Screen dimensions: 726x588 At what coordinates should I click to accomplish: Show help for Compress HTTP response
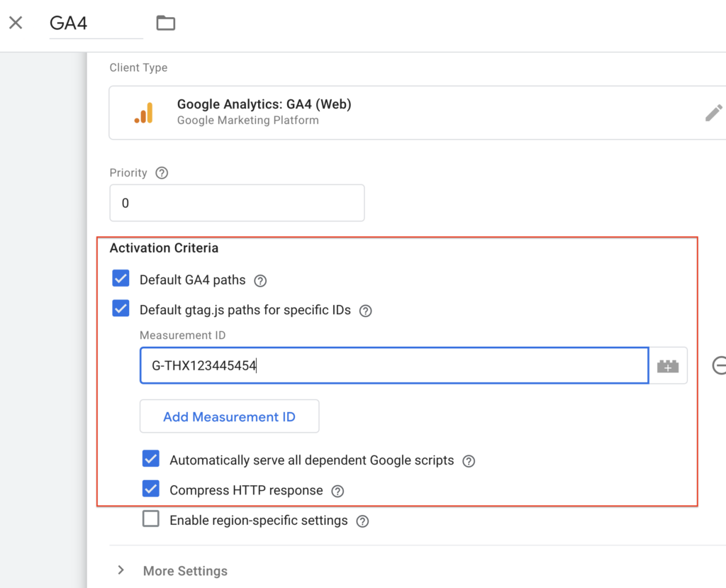coord(337,491)
